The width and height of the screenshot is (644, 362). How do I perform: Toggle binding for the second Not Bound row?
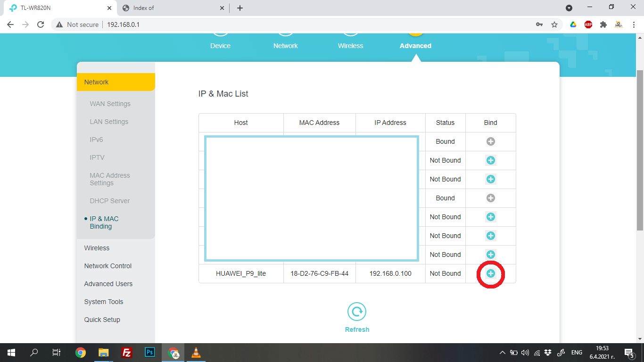click(x=490, y=179)
